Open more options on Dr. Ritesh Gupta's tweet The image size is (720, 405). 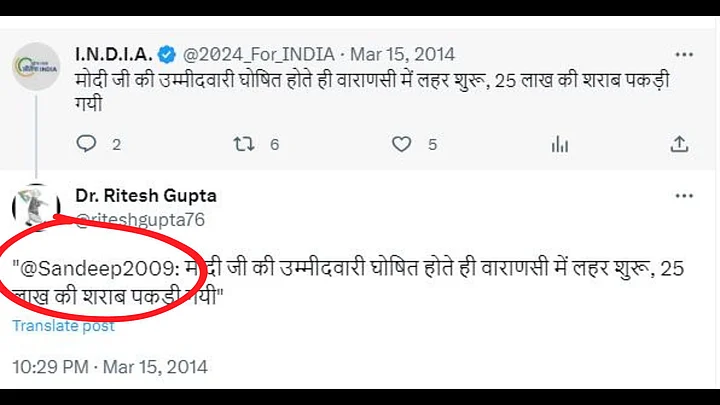point(684,196)
